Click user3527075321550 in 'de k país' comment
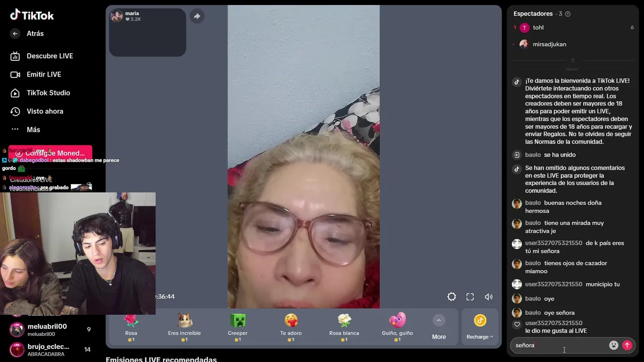This screenshot has width=644, height=362. [x=553, y=243]
